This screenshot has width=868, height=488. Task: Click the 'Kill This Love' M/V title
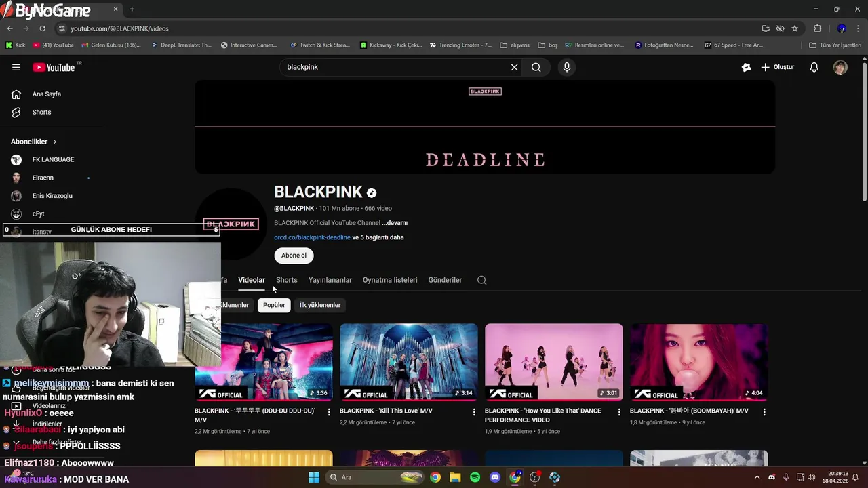pyautogui.click(x=386, y=411)
